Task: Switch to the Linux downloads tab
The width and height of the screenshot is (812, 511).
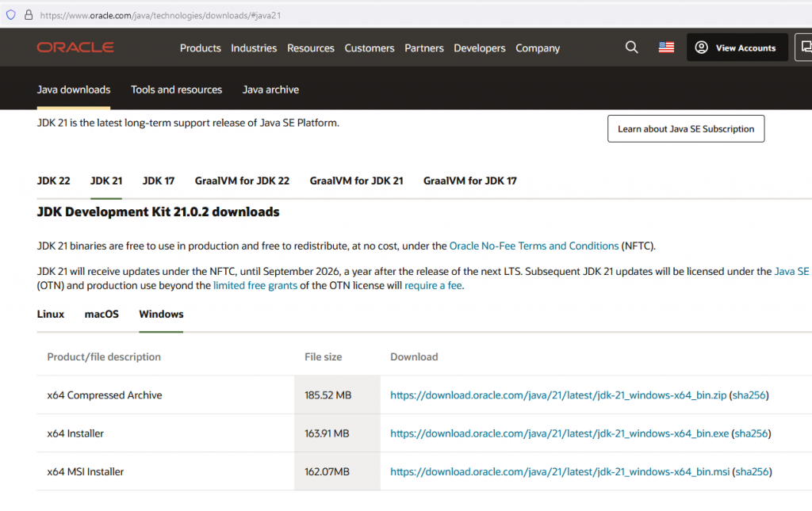Action: point(51,314)
